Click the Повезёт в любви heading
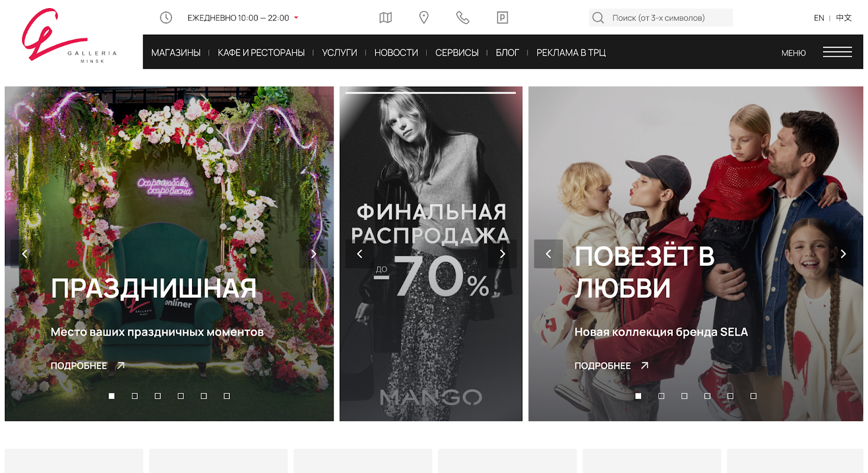The width and height of the screenshot is (868, 473). tap(644, 272)
